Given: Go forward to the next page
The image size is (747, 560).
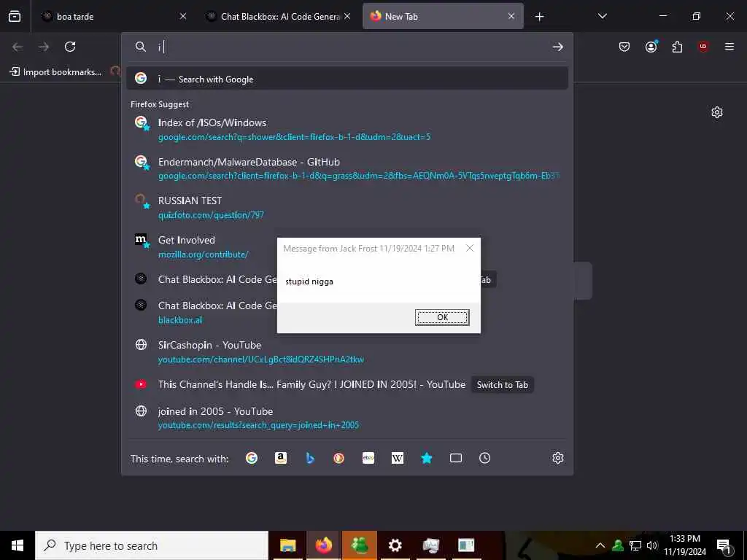Looking at the screenshot, I should 44,47.
